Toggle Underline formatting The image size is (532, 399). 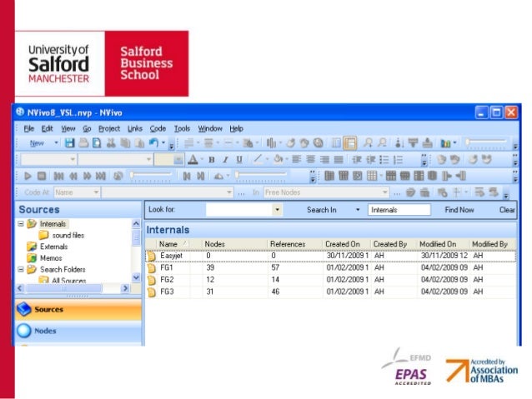tap(239, 159)
